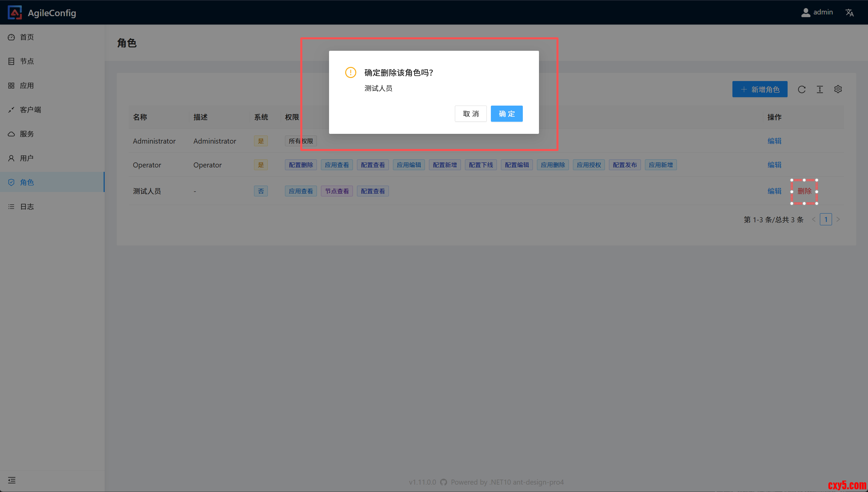Open the language switcher icon
The height and width of the screenshot is (492, 868).
[x=849, y=12]
